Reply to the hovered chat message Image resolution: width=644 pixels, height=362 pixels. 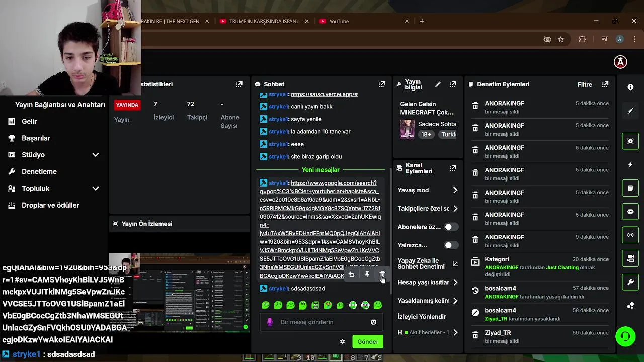coord(352,275)
